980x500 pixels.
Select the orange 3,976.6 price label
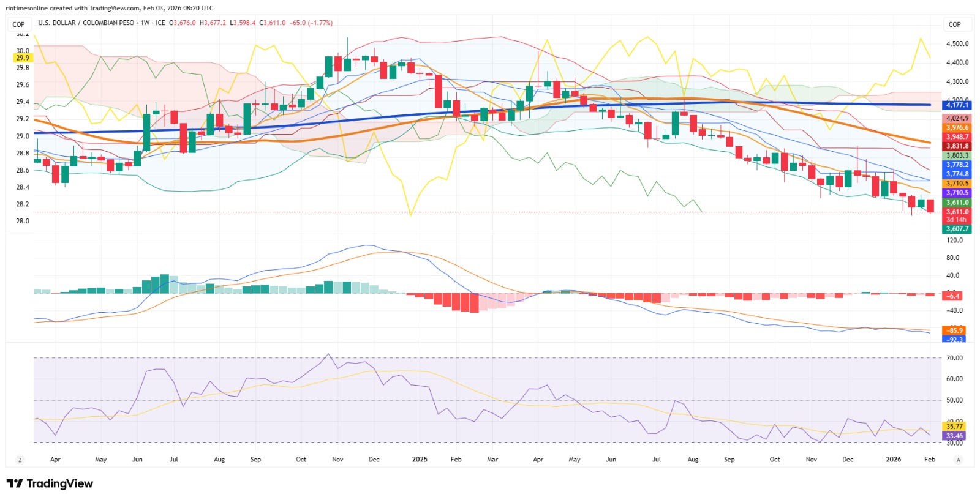coord(957,128)
